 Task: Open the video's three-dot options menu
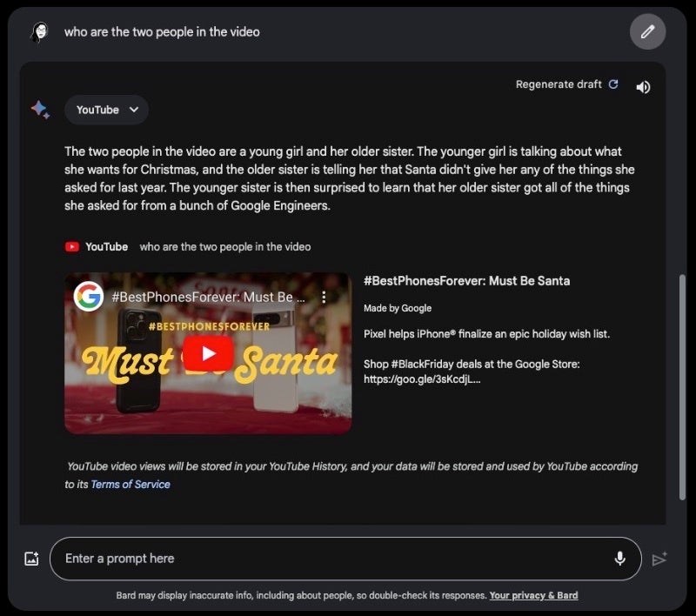coord(324,298)
